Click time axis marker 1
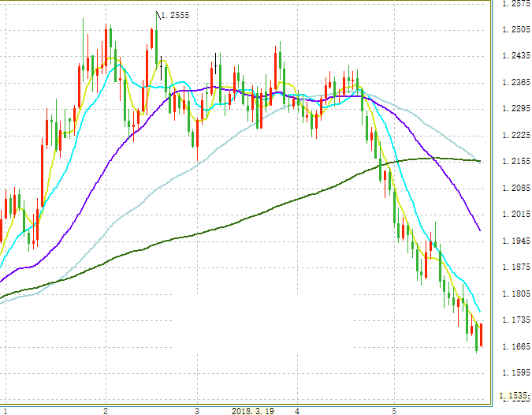Screen dimensions: 532x415 point(6,411)
